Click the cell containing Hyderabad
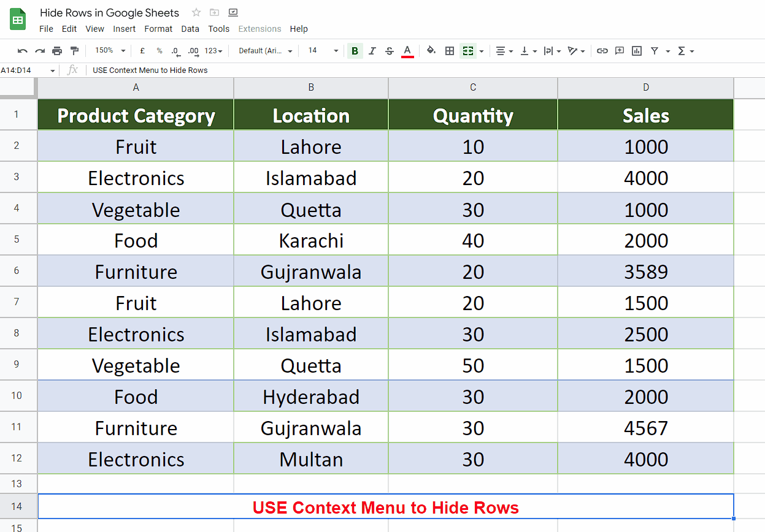Image resolution: width=765 pixels, height=532 pixels. (x=311, y=396)
